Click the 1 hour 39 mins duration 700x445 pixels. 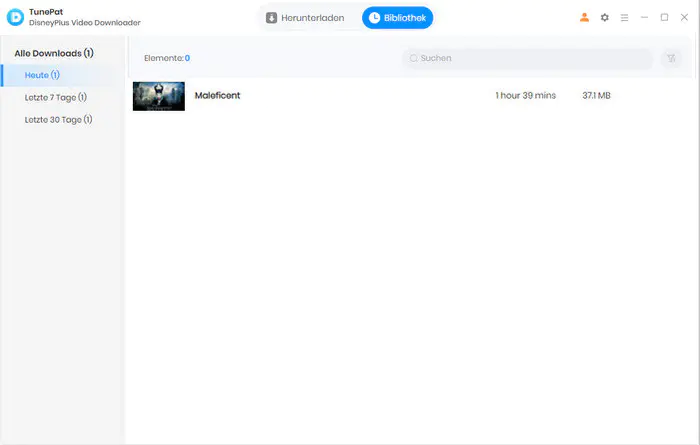[x=525, y=96]
